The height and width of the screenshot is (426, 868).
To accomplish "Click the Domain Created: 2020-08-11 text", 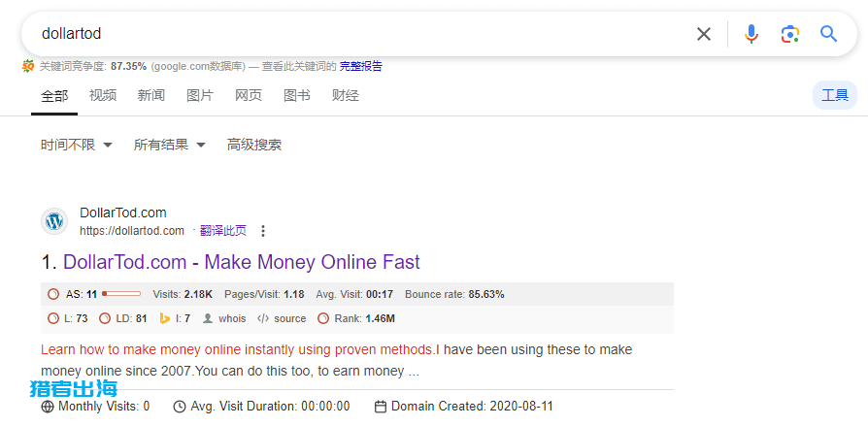I will 472,407.
